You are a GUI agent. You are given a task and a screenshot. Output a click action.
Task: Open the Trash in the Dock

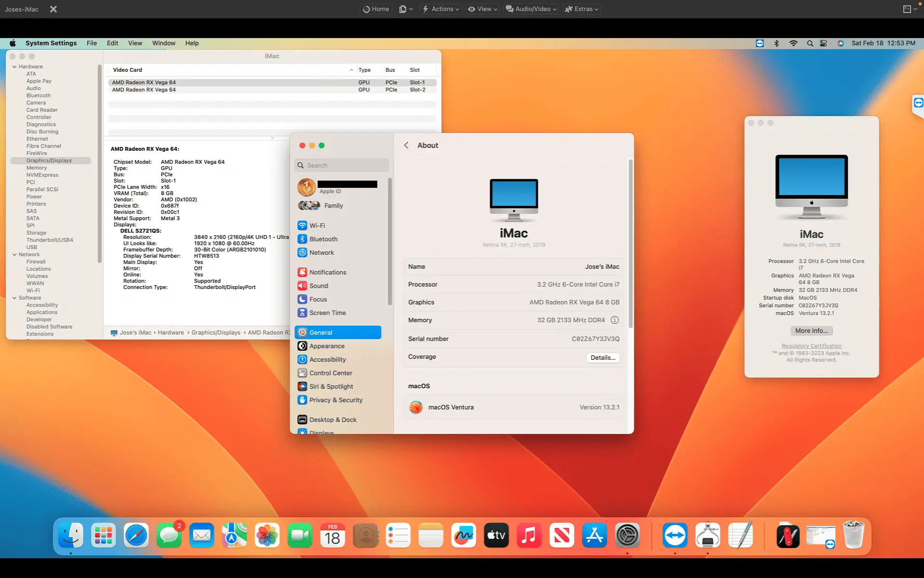point(854,535)
